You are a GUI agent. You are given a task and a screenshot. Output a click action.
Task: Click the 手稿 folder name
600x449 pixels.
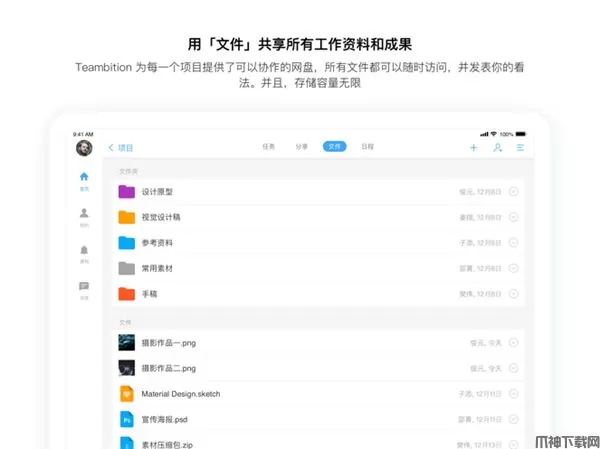tap(150, 294)
